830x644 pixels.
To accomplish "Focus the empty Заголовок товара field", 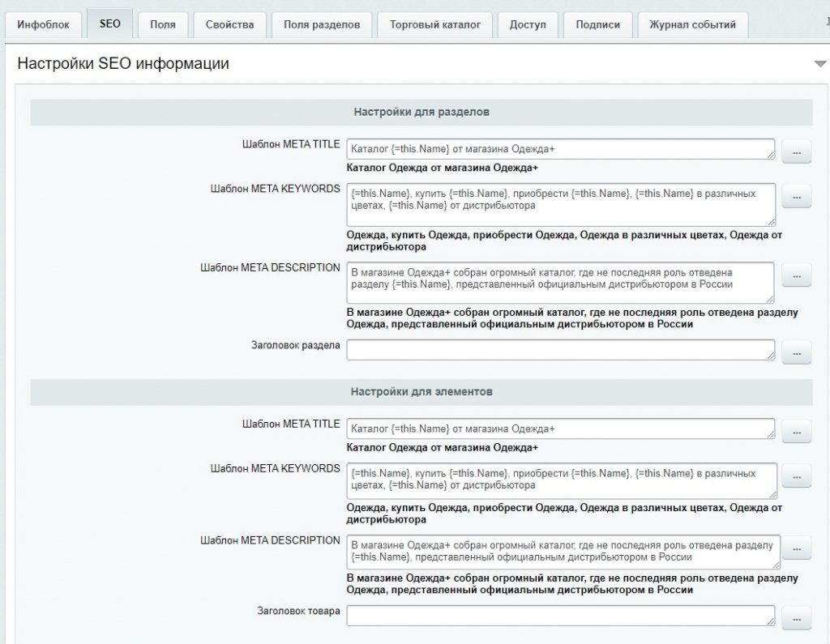I will click(561, 616).
